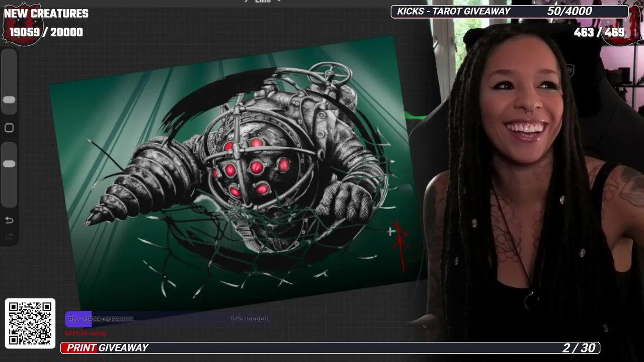Tap the square modify button between the sliders
The image size is (644, 362).
click(x=9, y=128)
